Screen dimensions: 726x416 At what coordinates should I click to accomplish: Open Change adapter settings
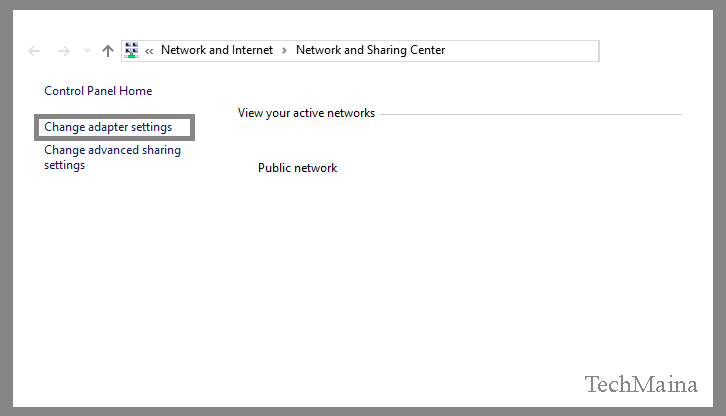point(108,127)
